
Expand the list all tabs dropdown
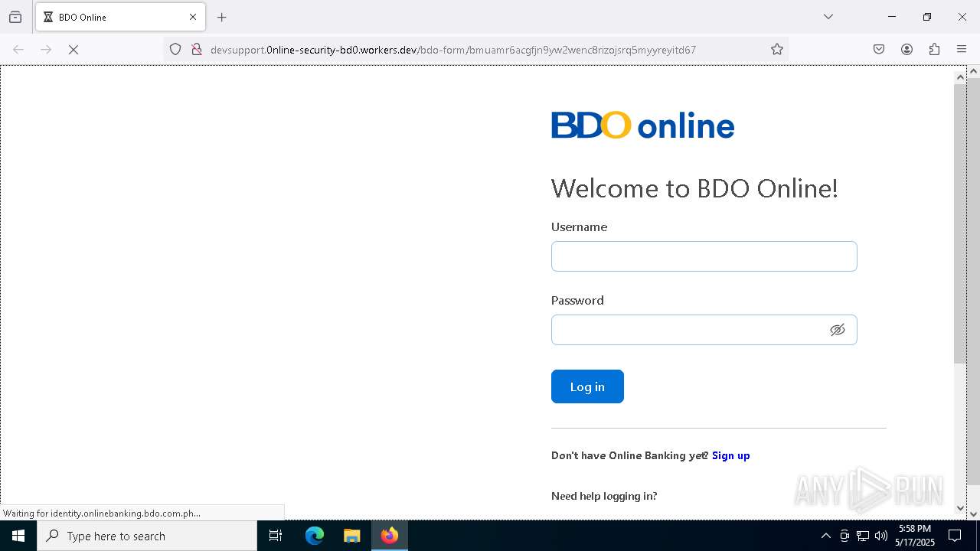(x=828, y=17)
